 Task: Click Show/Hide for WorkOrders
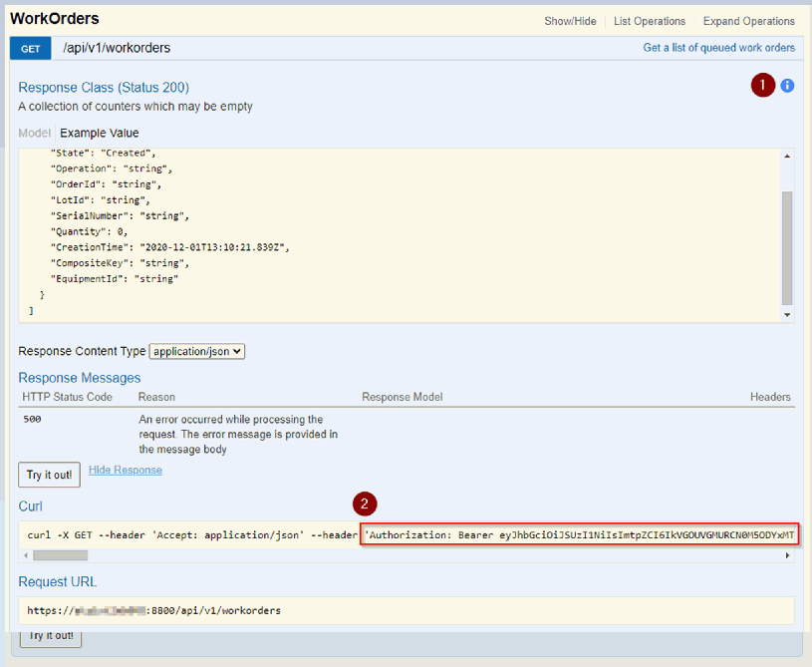(570, 21)
